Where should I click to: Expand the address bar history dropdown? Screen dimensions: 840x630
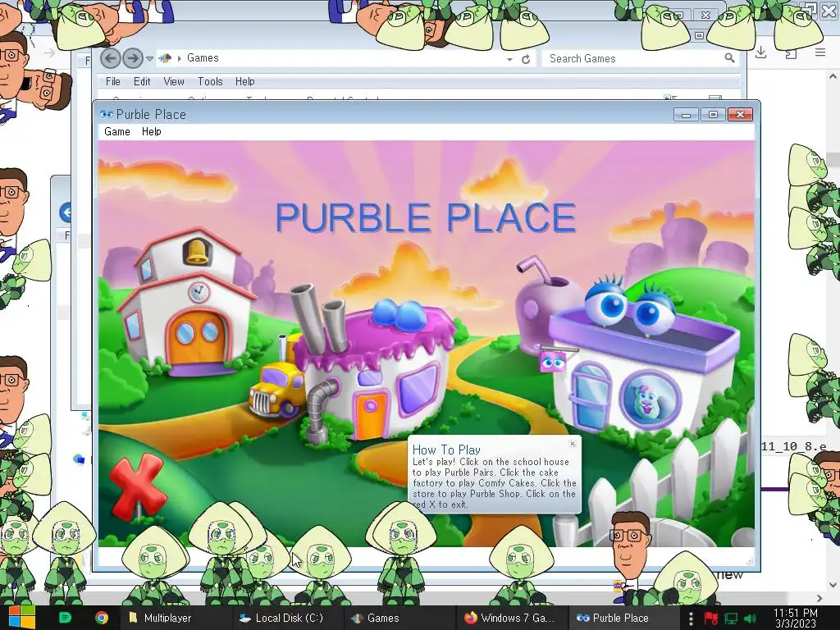(x=509, y=59)
